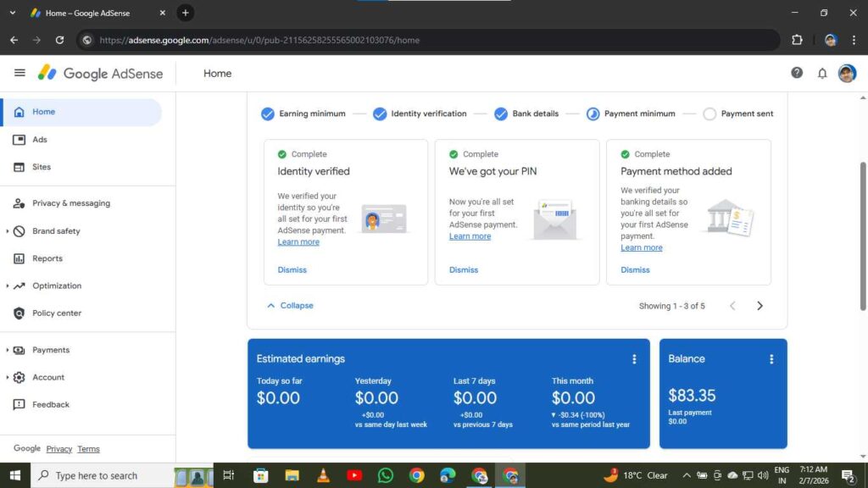Click Learn more in Payment method card
Viewport: 868px width, 488px height.
pyautogui.click(x=642, y=248)
